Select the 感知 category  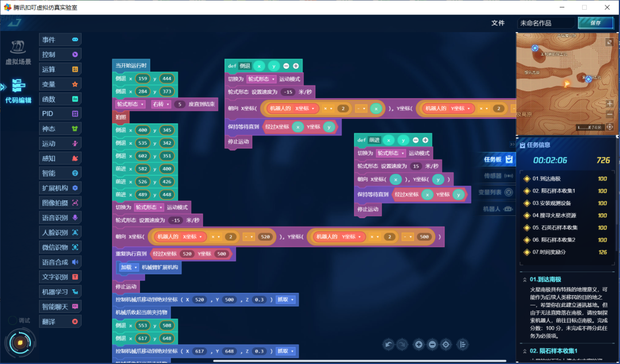60,158
